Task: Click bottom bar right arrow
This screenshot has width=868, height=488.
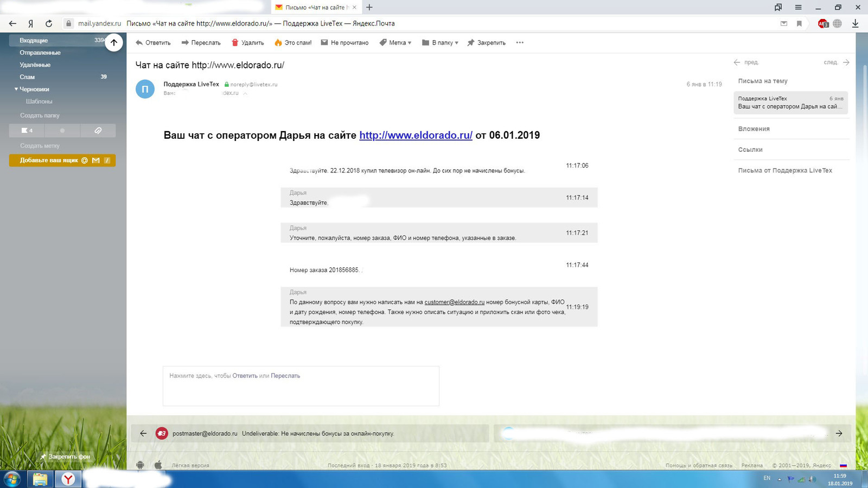Action: click(x=839, y=433)
